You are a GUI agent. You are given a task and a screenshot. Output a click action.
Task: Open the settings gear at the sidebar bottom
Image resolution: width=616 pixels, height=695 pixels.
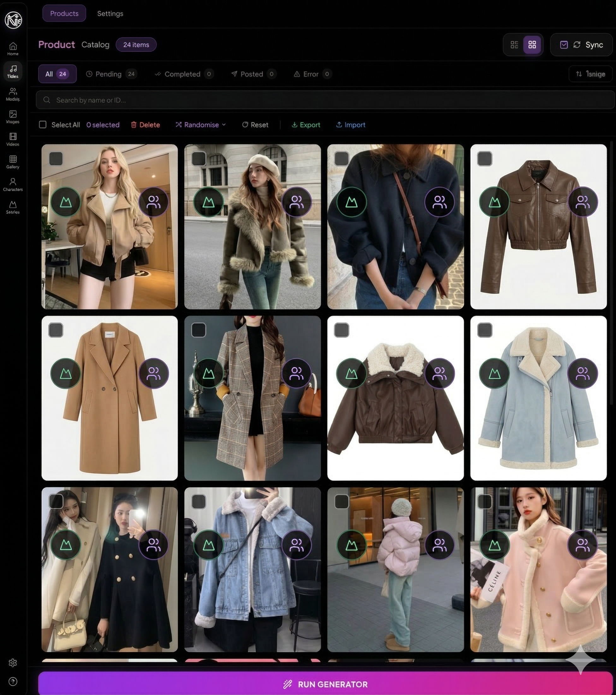point(13,662)
